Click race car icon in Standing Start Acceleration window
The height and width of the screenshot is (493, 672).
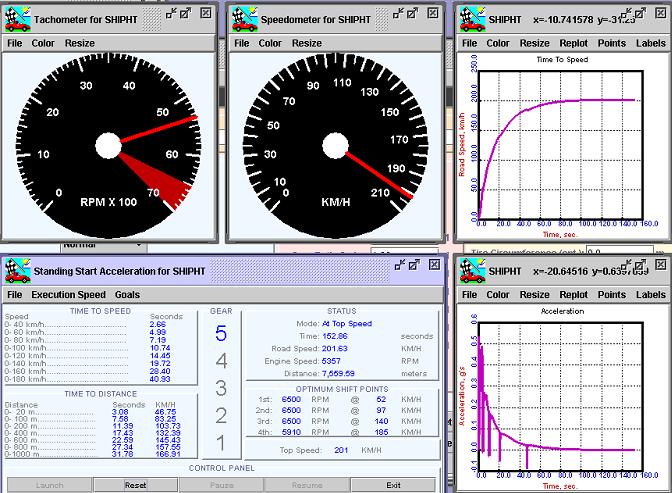(x=18, y=271)
